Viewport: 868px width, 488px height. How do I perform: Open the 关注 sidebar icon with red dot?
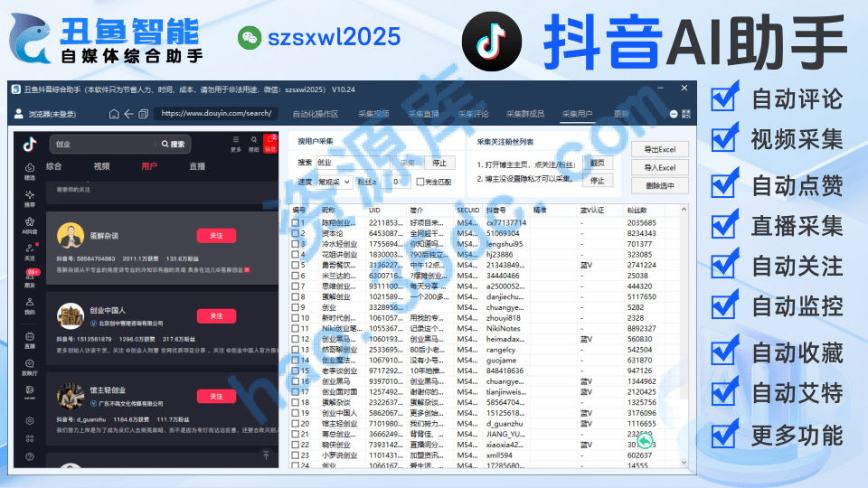point(30,252)
